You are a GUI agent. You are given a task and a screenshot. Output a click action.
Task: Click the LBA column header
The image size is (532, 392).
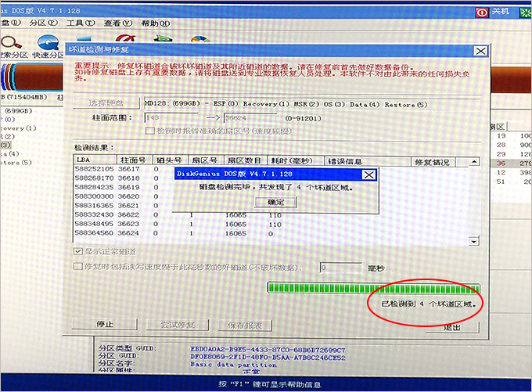coord(95,160)
